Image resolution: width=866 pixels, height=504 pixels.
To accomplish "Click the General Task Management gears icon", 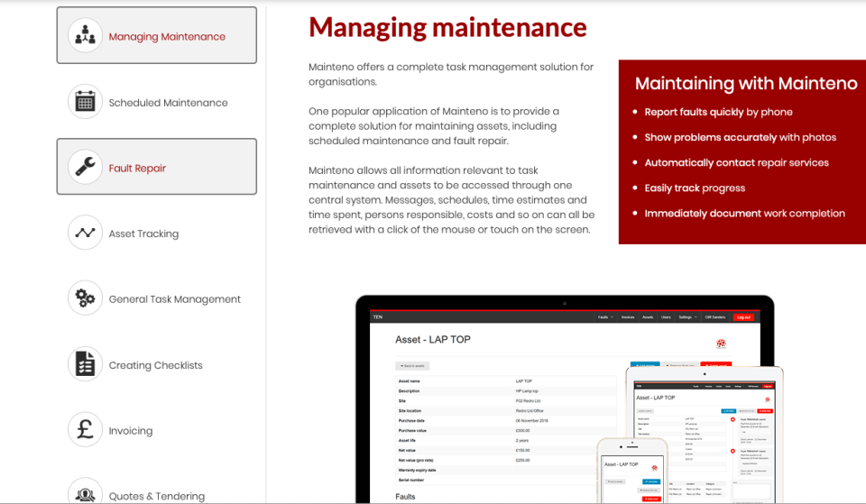I will click(x=85, y=298).
